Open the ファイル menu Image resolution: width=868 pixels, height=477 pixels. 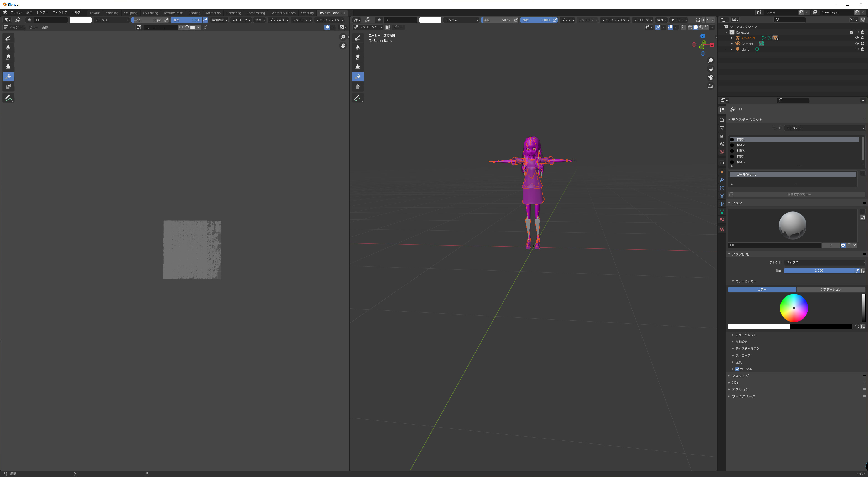tap(16, 12)
